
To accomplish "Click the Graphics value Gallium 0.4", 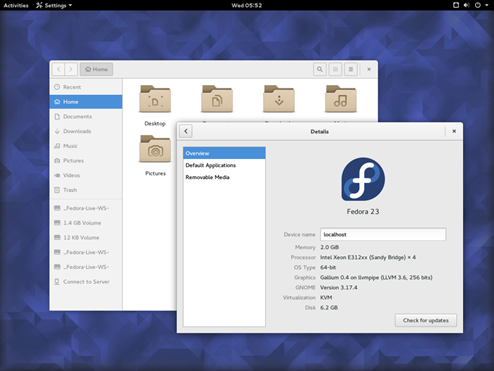I will pos(376,277).
